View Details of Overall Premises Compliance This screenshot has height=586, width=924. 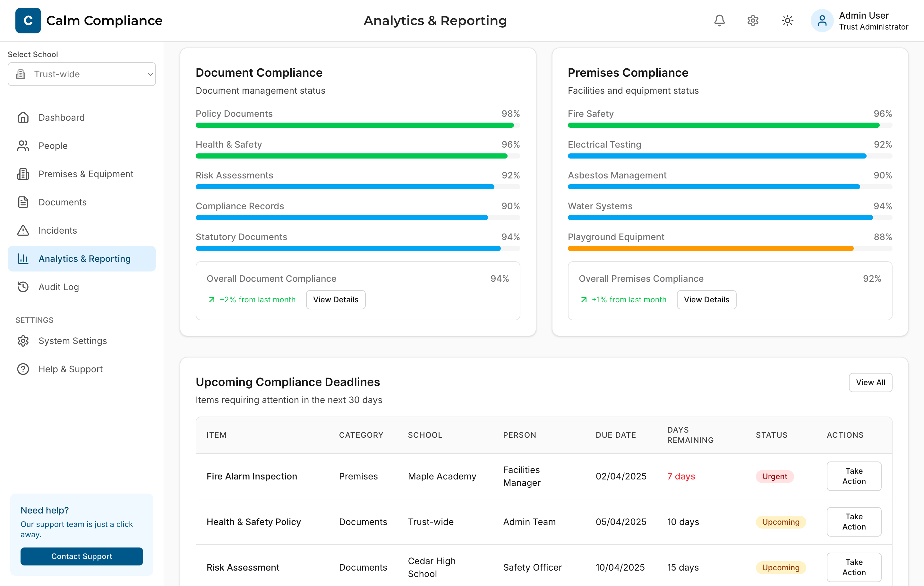[x=706, y=300]
